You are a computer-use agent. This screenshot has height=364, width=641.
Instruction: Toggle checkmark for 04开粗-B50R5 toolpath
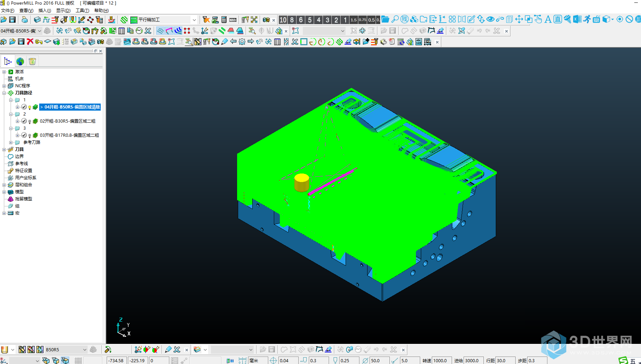24,107
